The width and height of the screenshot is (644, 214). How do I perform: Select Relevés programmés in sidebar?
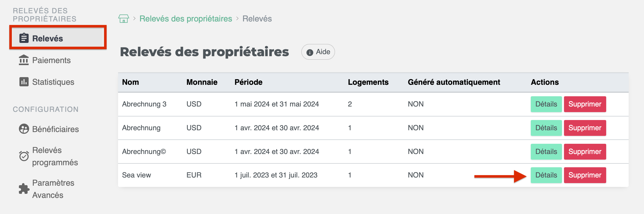click(55, 156)
